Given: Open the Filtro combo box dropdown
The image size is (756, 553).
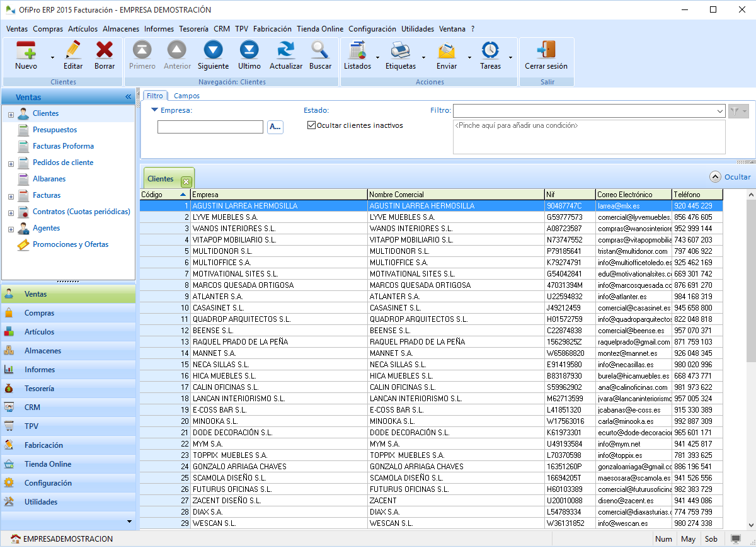Looking at the screenshot, I should (x=720, y=111).
